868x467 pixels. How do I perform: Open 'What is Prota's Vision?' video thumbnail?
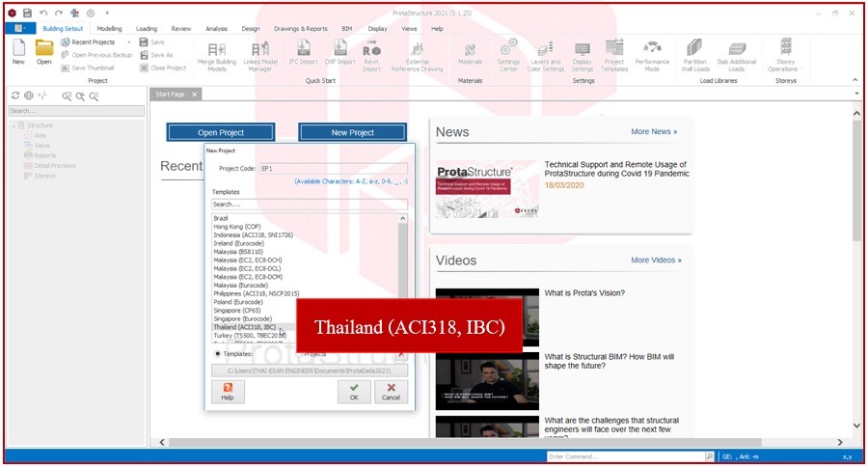[x=487, y=316]
